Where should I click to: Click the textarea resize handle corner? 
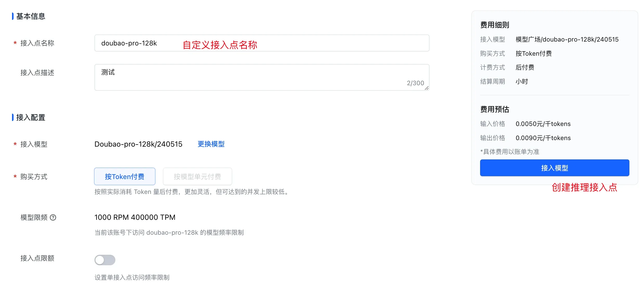click(x=427, y=88)
